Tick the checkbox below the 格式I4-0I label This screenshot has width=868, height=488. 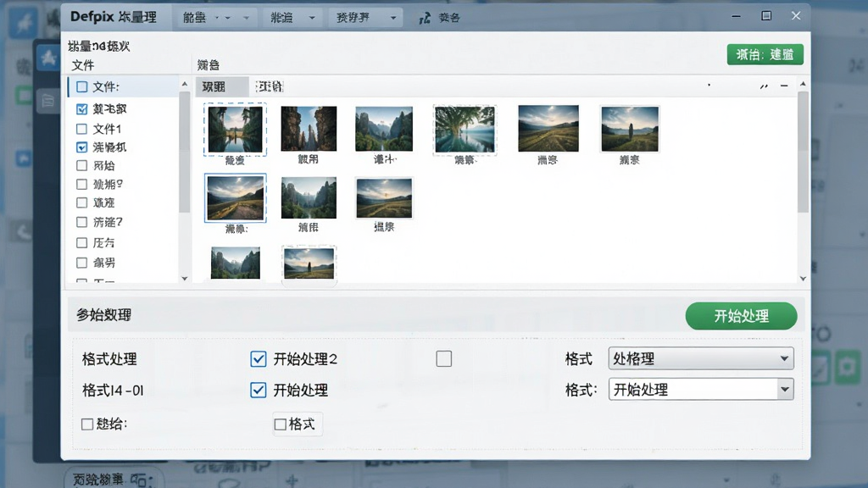87,424
